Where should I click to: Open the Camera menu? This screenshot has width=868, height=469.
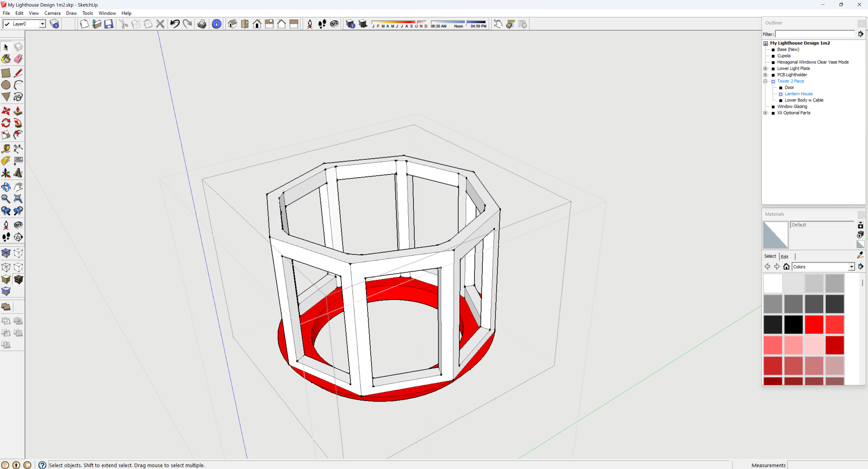point(52,13)
